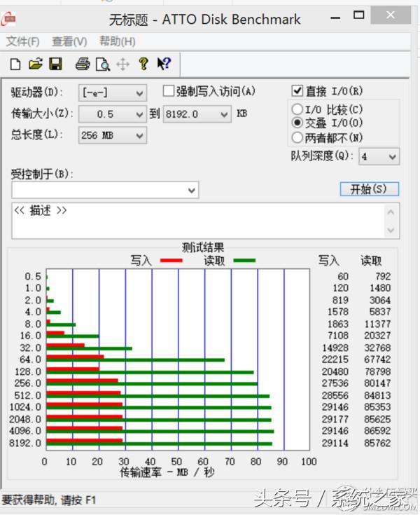420x515 pixels.
Task: Click the move crosshair toolbar icon
Action: [122, 64]
